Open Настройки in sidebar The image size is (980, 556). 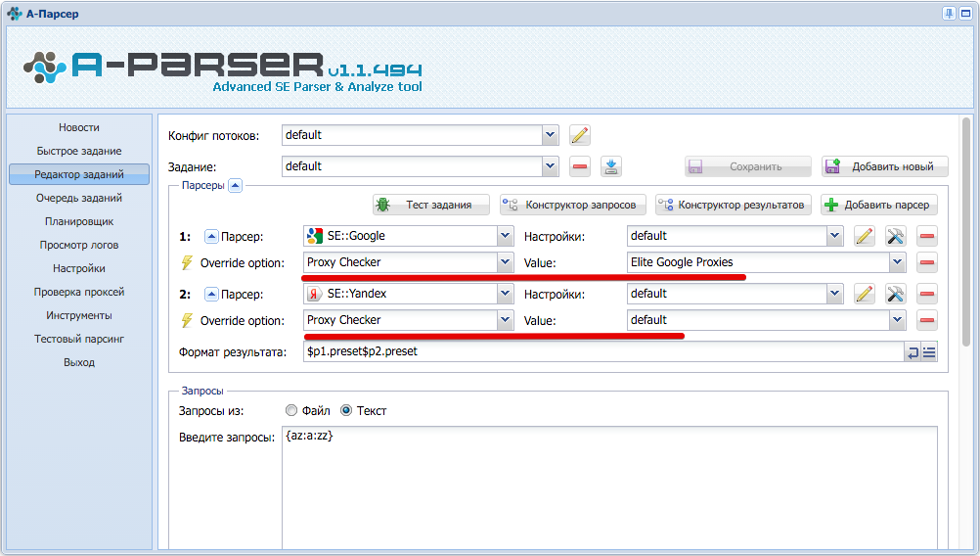point(79,268)
